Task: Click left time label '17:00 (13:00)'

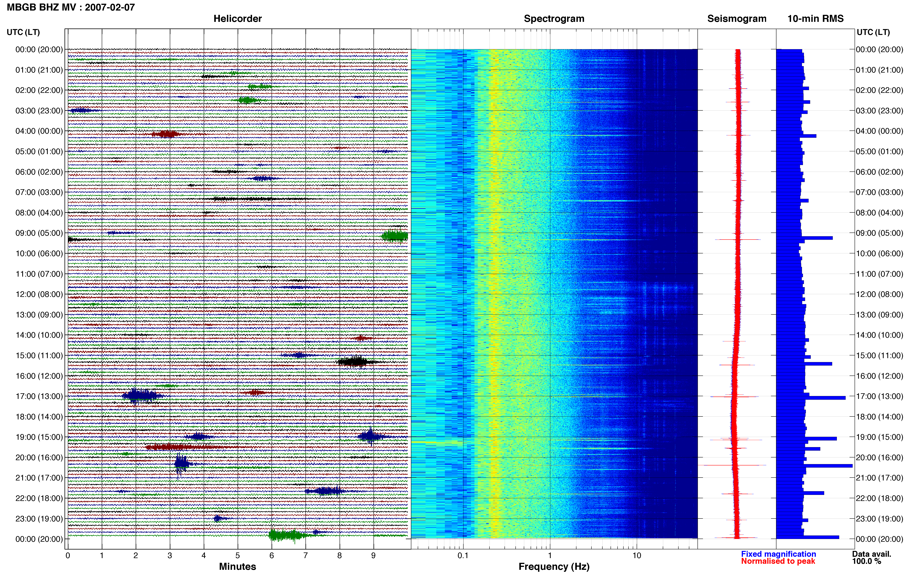Action: click(39, 396)
